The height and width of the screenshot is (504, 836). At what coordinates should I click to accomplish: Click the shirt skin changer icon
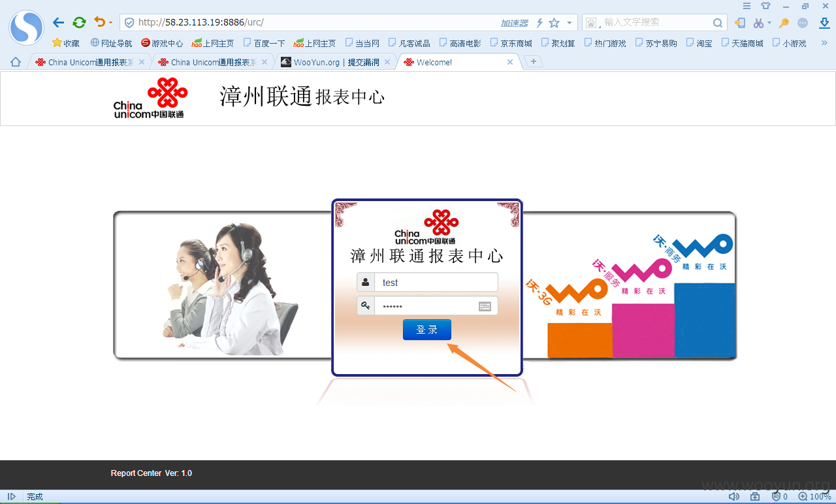coord(766,6)
